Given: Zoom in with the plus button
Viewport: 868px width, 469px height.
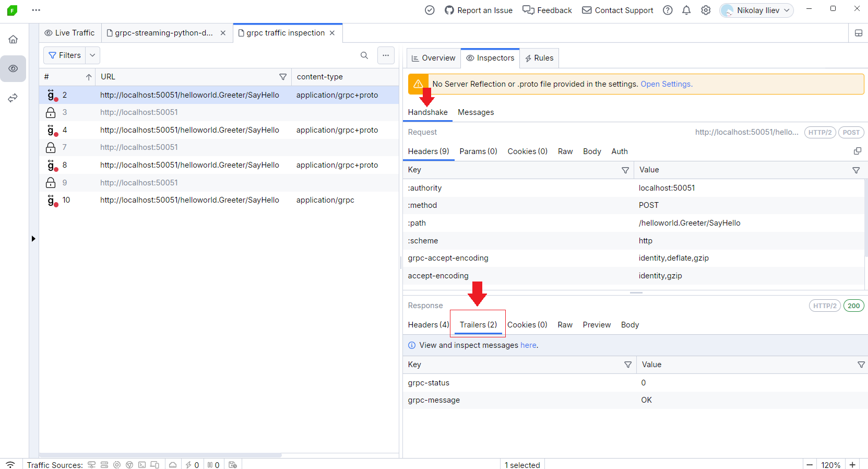Looking at the screenshot, I should (x=852, y=464).
